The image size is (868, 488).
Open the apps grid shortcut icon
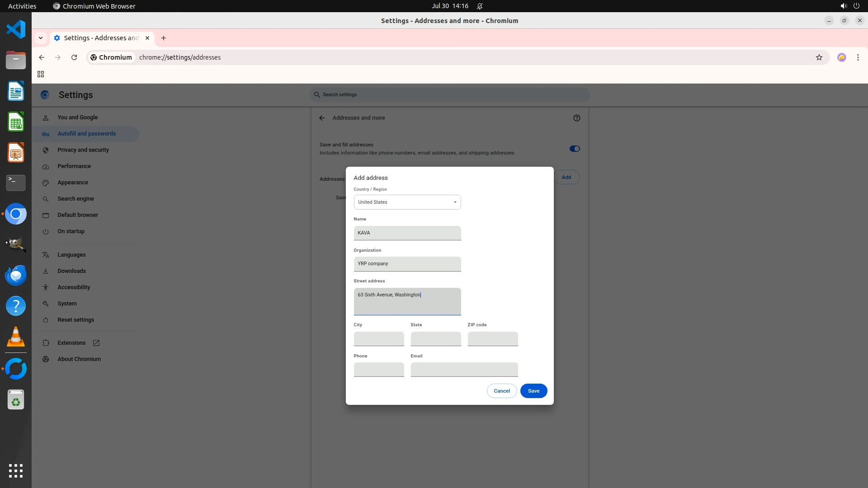pos(41,74)
